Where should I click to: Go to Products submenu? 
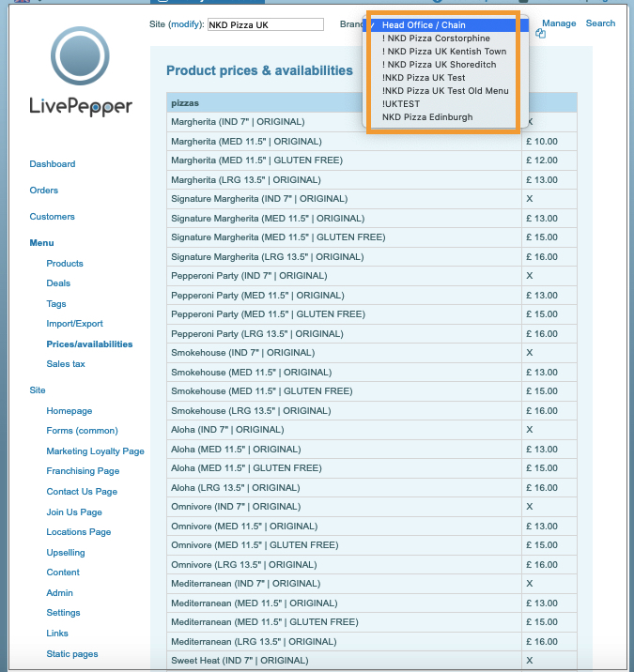[65, 264]
